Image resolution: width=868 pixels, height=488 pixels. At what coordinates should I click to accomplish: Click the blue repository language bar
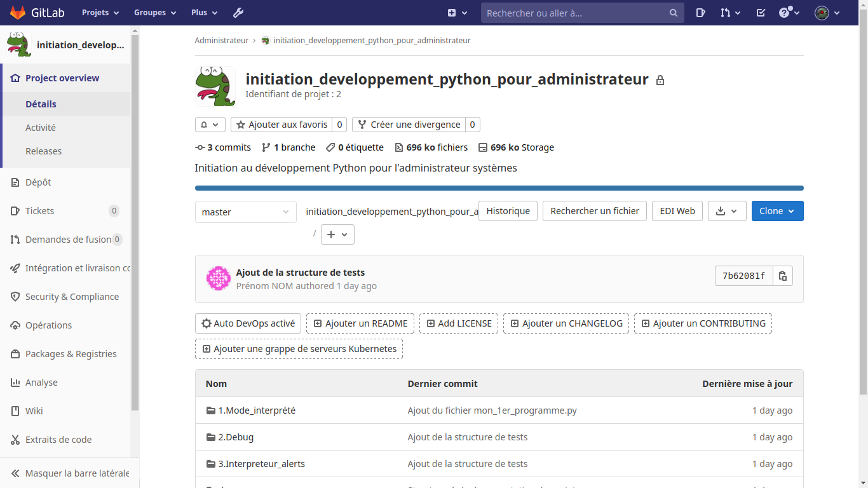pos(499,188)
